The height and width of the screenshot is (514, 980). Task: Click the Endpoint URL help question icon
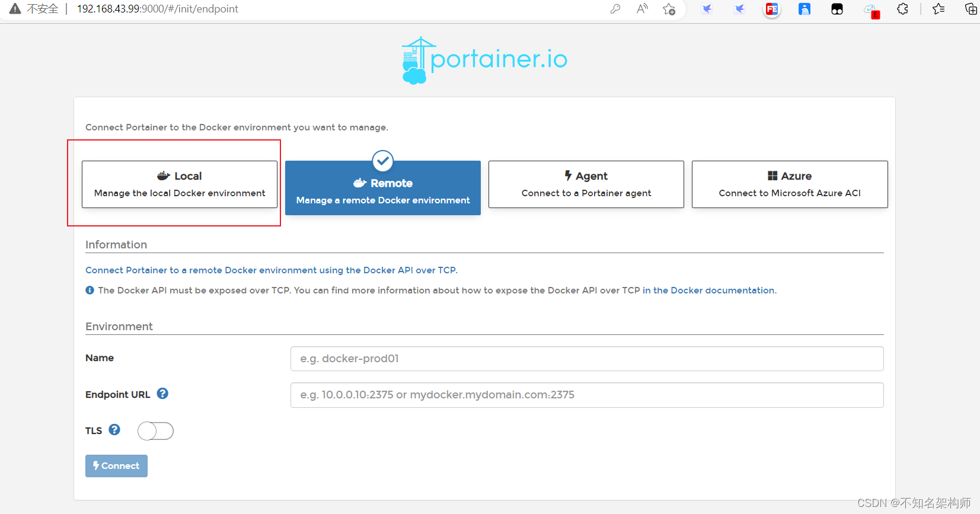tap(162, 394)
